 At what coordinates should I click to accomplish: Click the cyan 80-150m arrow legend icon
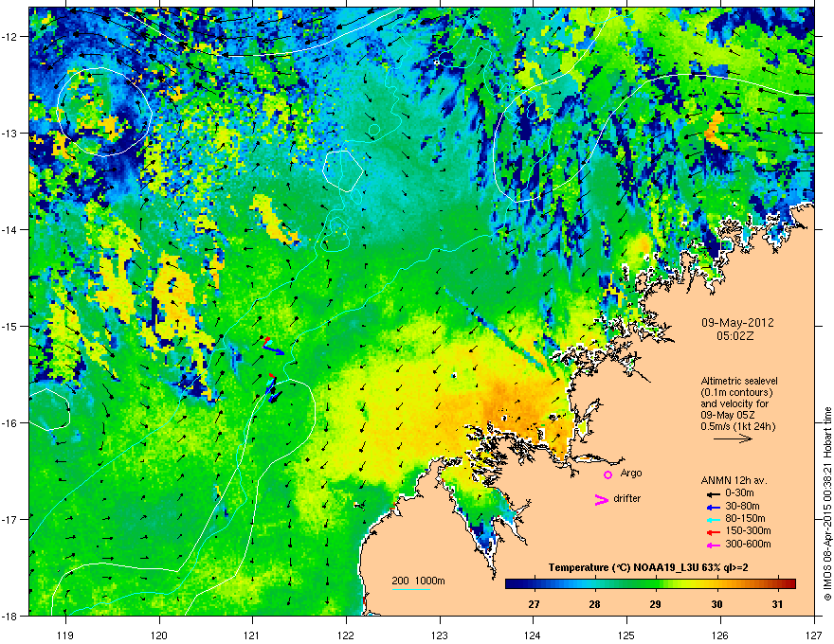point(713,519)
